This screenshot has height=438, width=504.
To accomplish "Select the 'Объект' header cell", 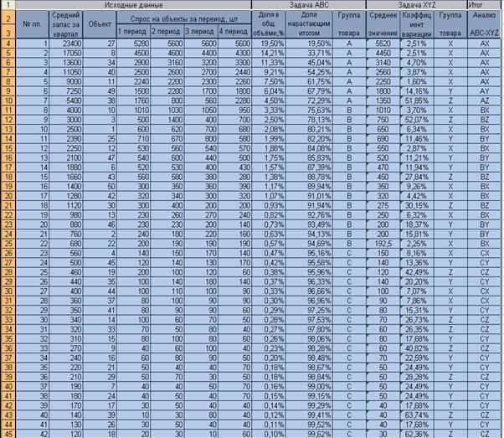I will [100, 24].
